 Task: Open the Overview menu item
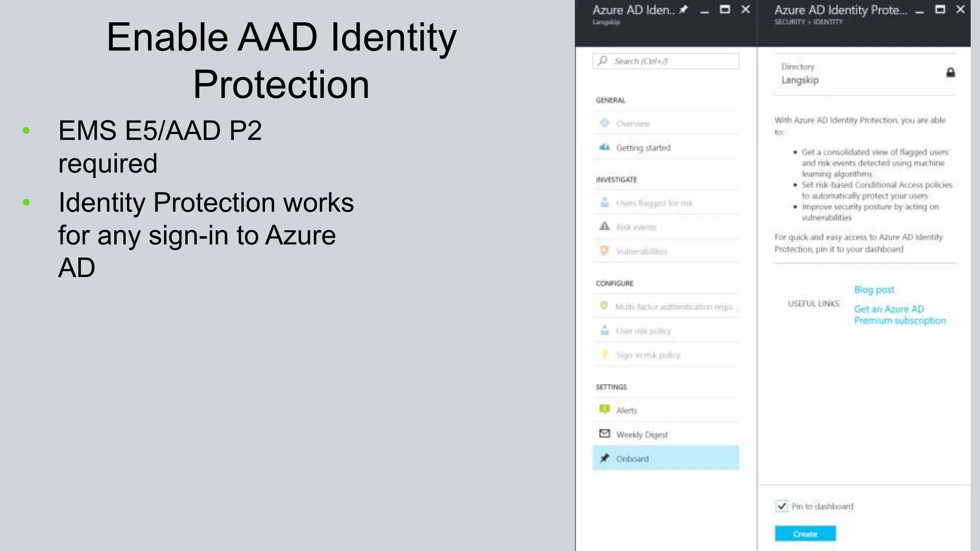[666, 123]
